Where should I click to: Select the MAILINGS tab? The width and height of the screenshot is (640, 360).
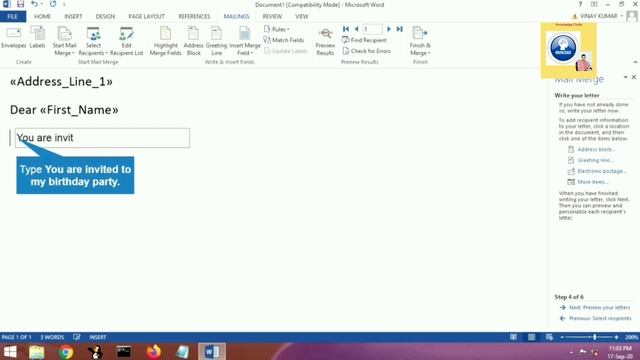(x=236, y=16)
